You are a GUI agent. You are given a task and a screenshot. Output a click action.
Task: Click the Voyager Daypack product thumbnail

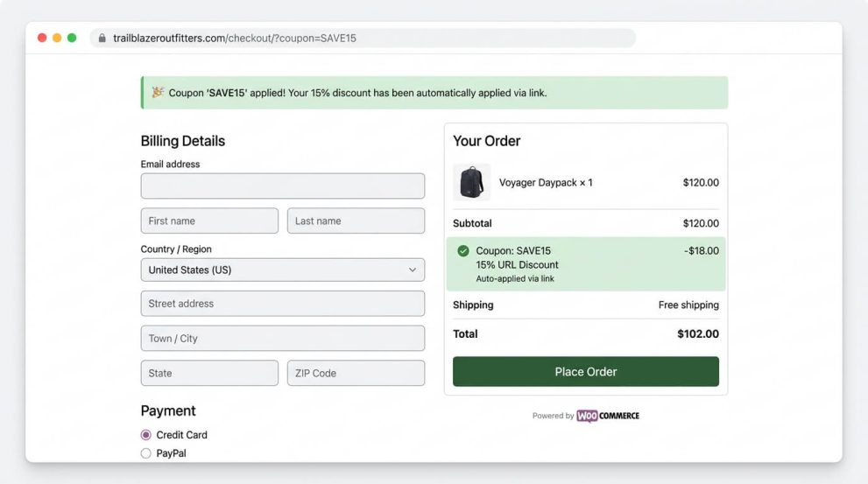(471, 182)
